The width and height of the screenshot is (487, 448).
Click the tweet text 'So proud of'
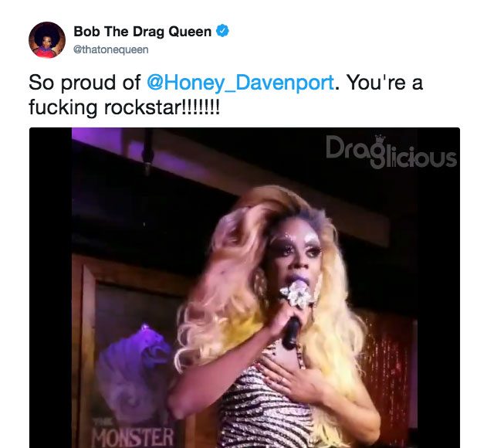tap(84, 83)
